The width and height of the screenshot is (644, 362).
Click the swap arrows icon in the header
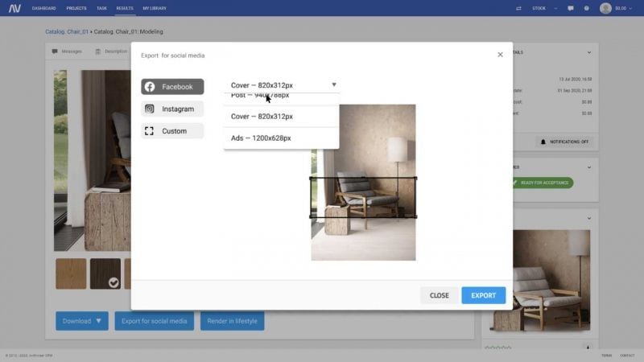click(x=518, y=8)
